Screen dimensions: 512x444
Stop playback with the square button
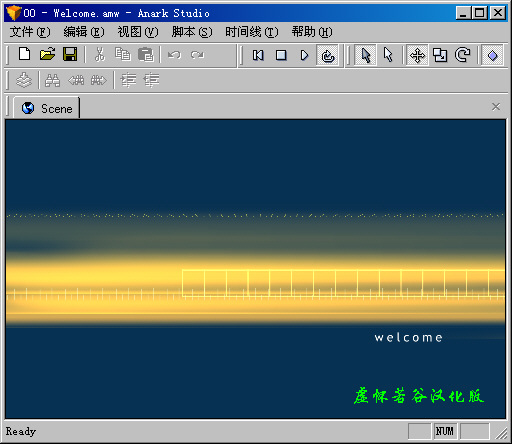[281, 55]
